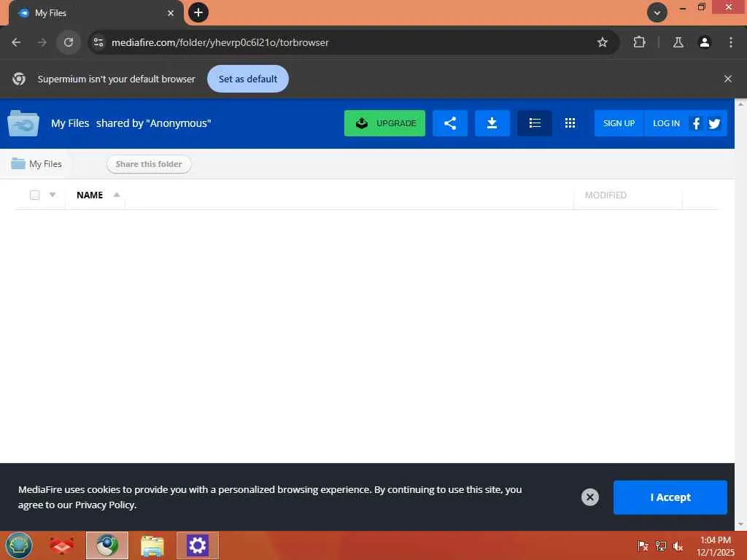Image resolution: width=747 pixels, height=560 pixels.
Task: Open the settings gear taskbar app
Action: coord(197,545)
